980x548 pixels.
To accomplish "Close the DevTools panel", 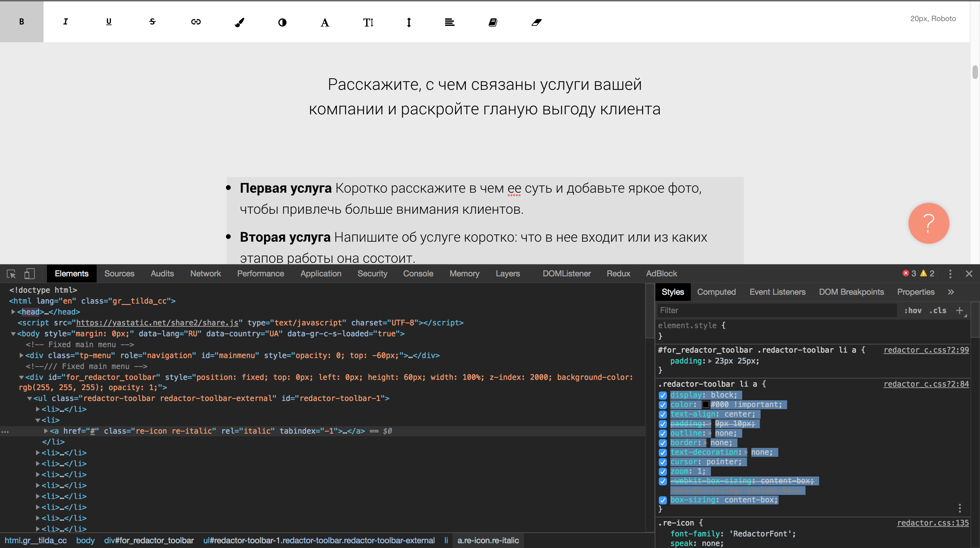I will (969, 274).
